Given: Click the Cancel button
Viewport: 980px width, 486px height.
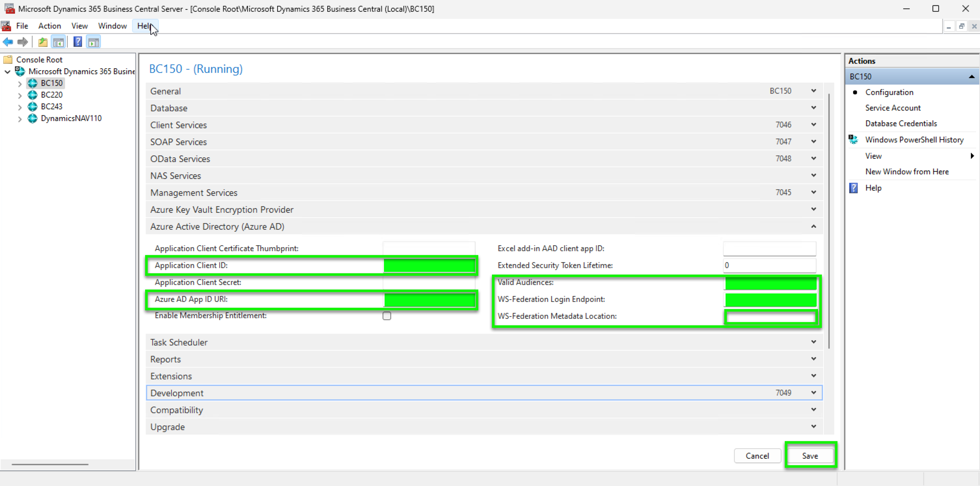Looking at the screenshot, I should point(757,455).
